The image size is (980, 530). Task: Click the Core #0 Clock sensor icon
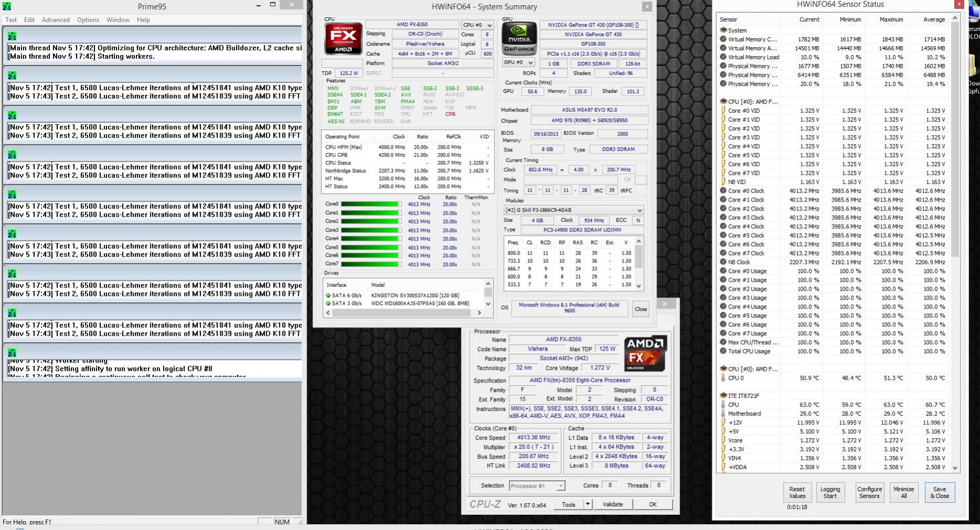tap(723, 191)
